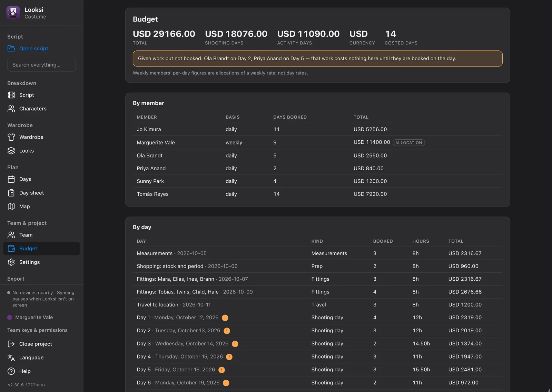Go to the Wardrobe section label
Viewport: 552px width, 392px height.
click(x=31, y=137)
